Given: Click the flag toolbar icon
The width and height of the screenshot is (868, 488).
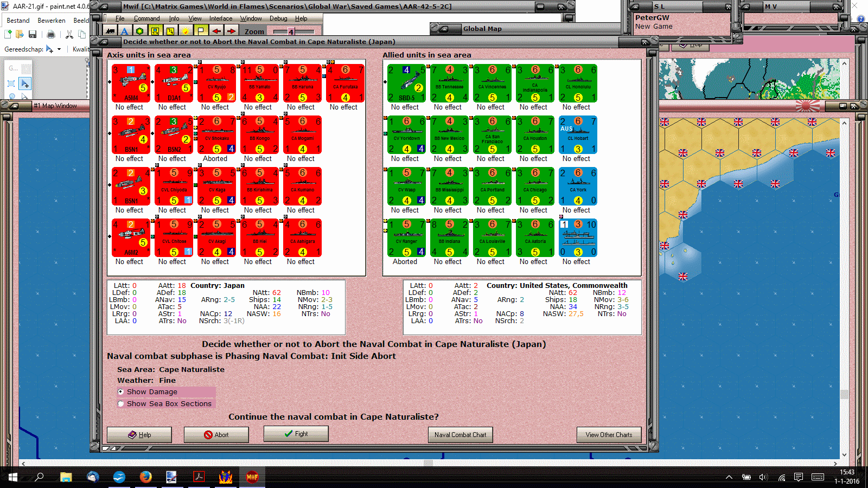Looking at the screenshot, I should (x=201, y=31).
